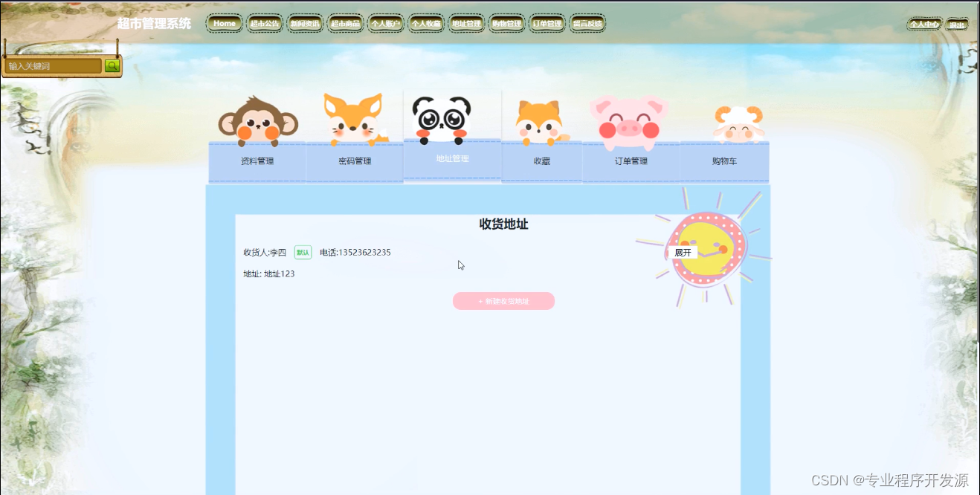Open 超市商品 in the top navigation

click(345, 24)
